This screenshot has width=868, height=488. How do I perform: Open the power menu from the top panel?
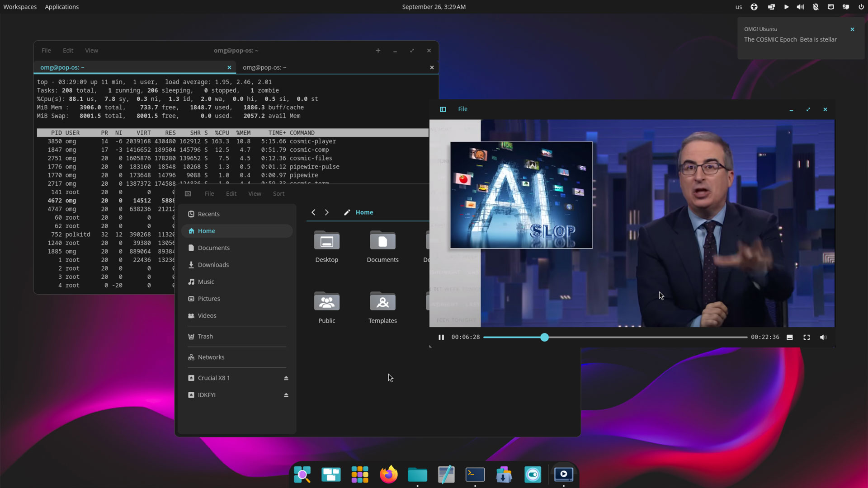pyautogui.click(x=861, y=7)
